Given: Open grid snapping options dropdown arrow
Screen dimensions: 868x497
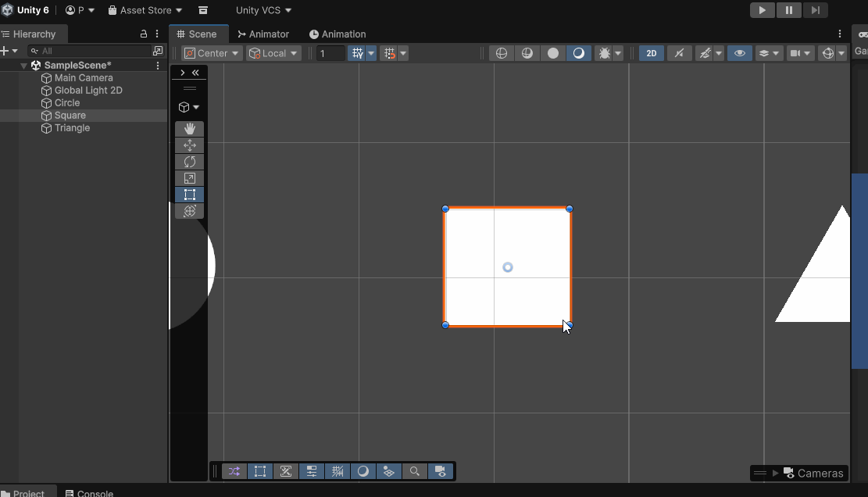Looking at the screenshot, I should click(x=371, y=53).
